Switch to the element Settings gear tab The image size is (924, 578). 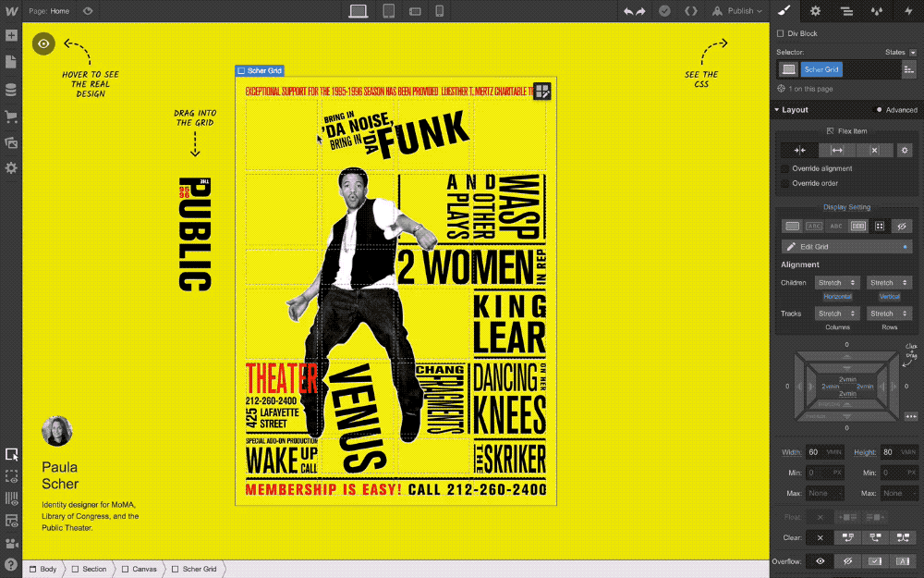click(x=815, y=11)
